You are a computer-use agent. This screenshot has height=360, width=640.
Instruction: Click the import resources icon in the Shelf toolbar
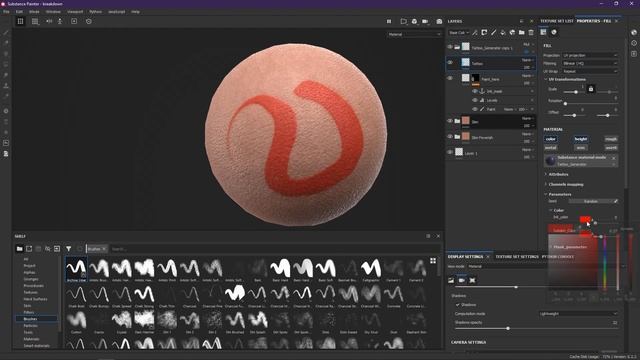[57, 249]
